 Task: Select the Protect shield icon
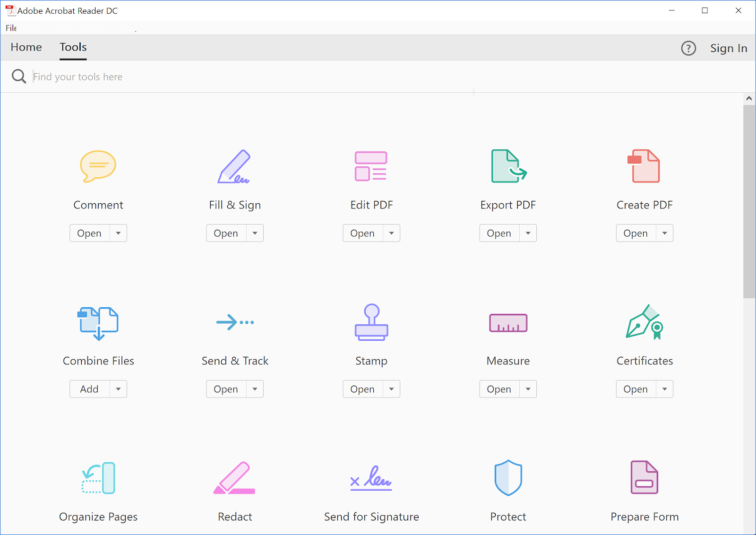coord(508,478)
